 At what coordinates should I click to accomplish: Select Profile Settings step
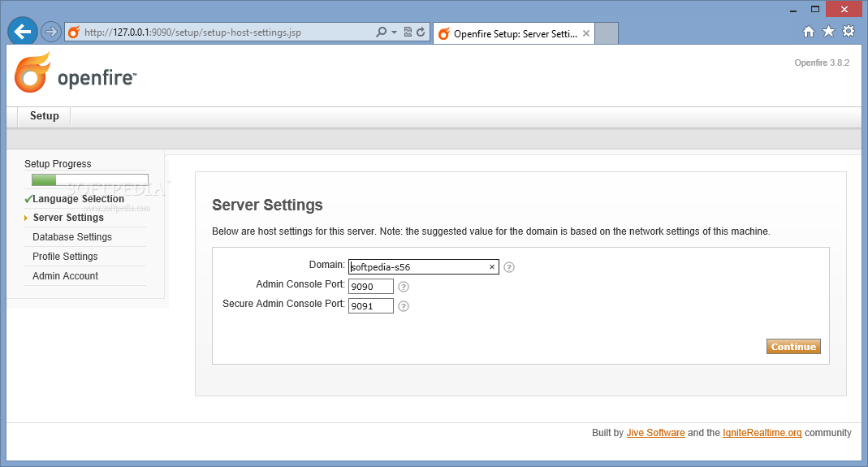pyautogui.click(x=65, y=257)
